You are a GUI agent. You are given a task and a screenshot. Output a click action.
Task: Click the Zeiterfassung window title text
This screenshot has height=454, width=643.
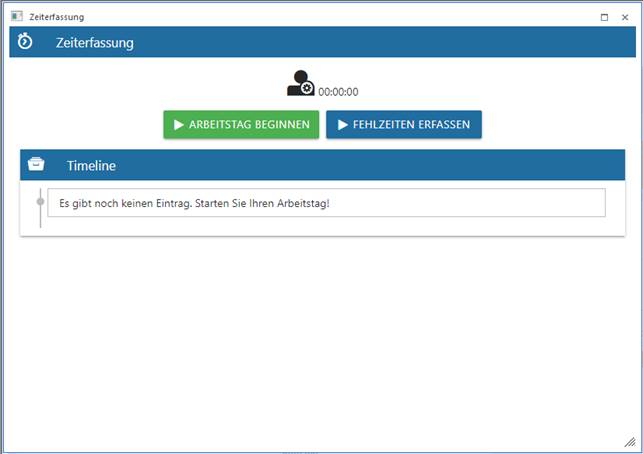tap(57, 17)
